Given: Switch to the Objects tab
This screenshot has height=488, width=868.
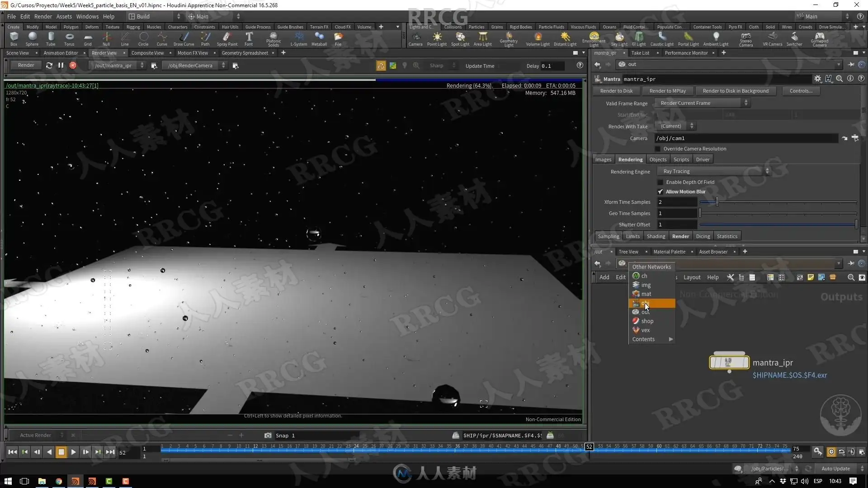Looking at the screenshot, I should coord(658,160).
